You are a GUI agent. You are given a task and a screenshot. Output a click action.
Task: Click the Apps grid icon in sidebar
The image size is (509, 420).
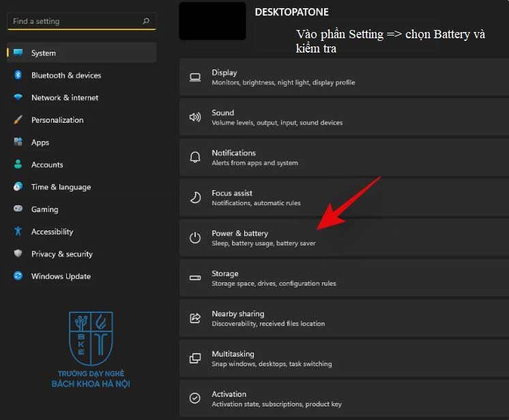point(18,142)
